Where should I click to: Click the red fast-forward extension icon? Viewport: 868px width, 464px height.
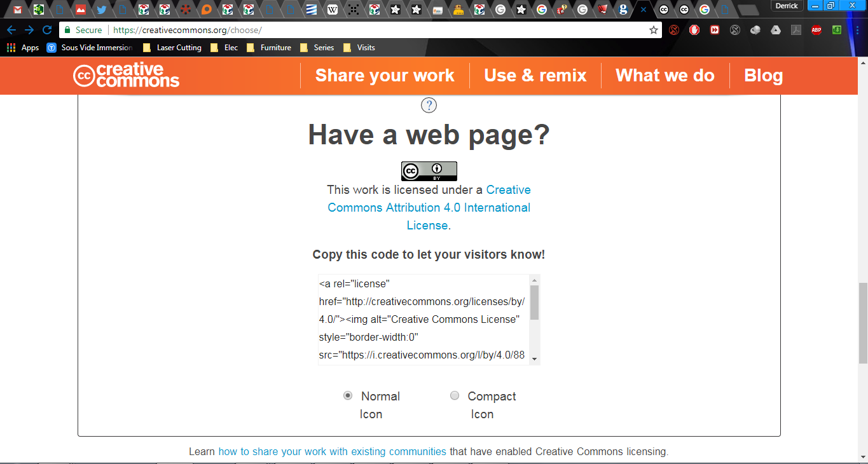pos(715,30)
